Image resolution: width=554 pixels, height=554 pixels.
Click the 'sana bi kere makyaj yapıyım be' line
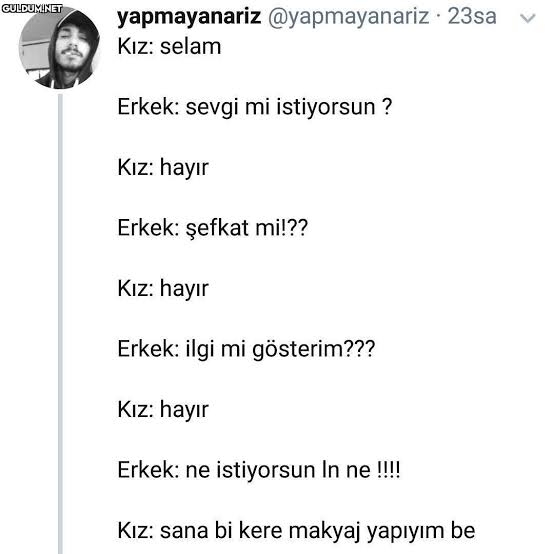tap(296, 531)
